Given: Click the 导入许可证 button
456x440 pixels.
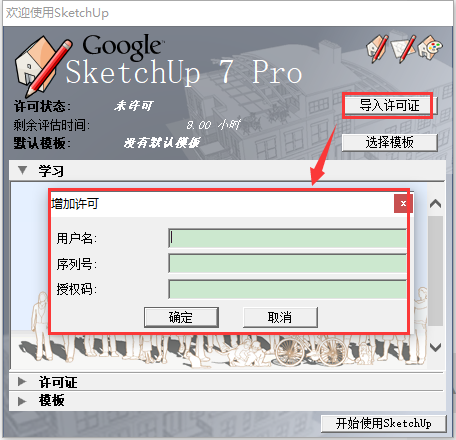Looking at the screenshot, I should pyautogui.click(x=388, y=106).
